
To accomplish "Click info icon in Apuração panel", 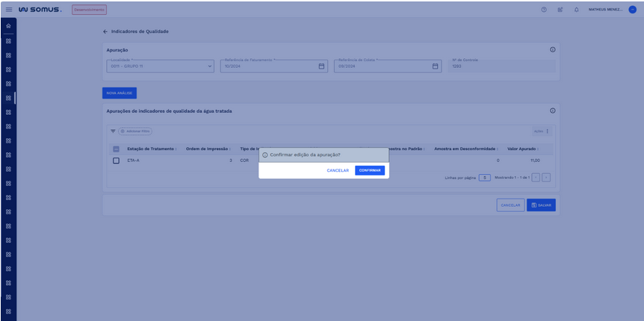I will pyautogui.click(x=552, y=49).
